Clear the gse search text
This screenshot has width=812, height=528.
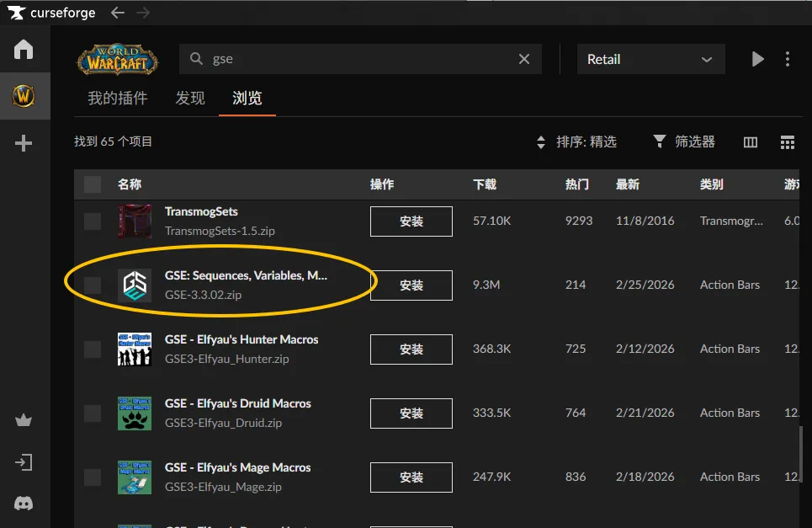pyautogui.click(x=524, y=59)
